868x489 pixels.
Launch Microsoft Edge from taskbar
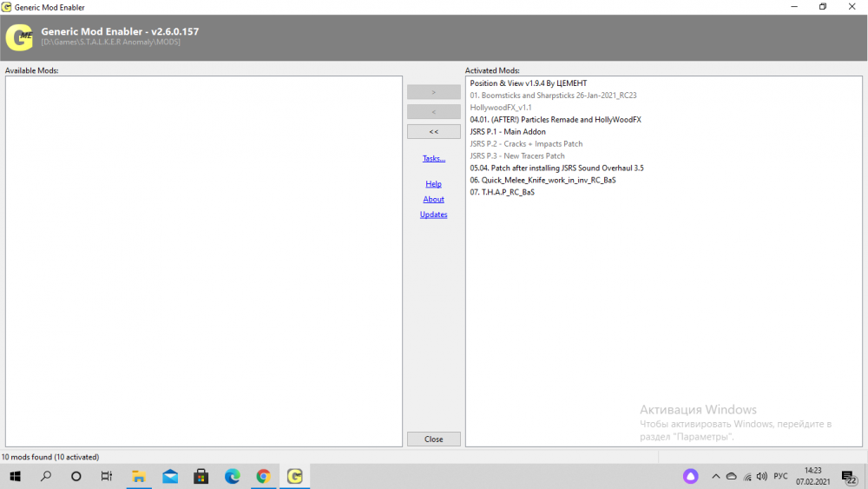[x=232, y=476]
